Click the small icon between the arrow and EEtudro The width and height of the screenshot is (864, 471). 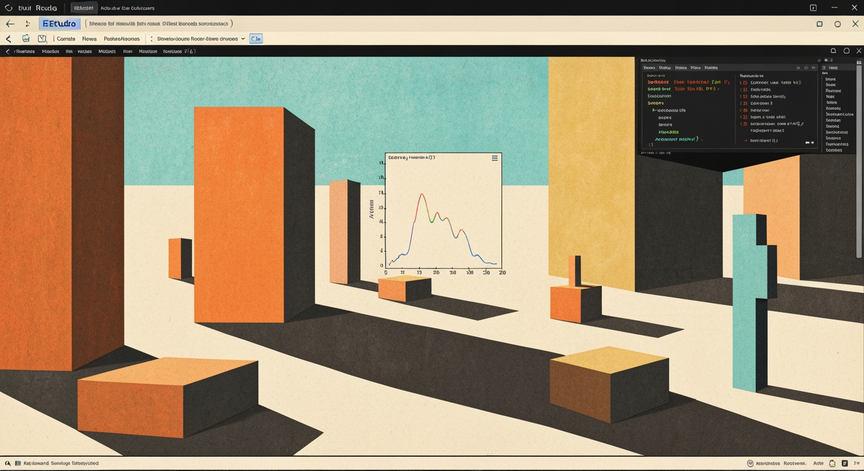(x=28, y=24)
